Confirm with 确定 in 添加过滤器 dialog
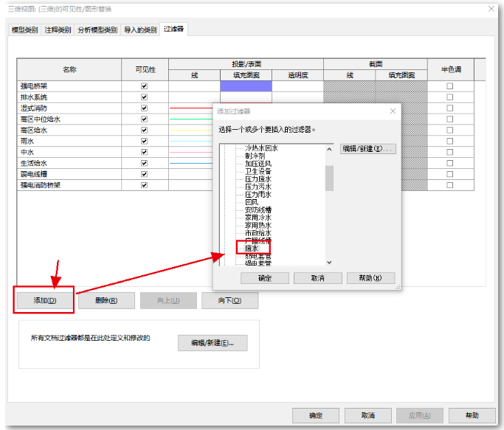 point(265,278)
